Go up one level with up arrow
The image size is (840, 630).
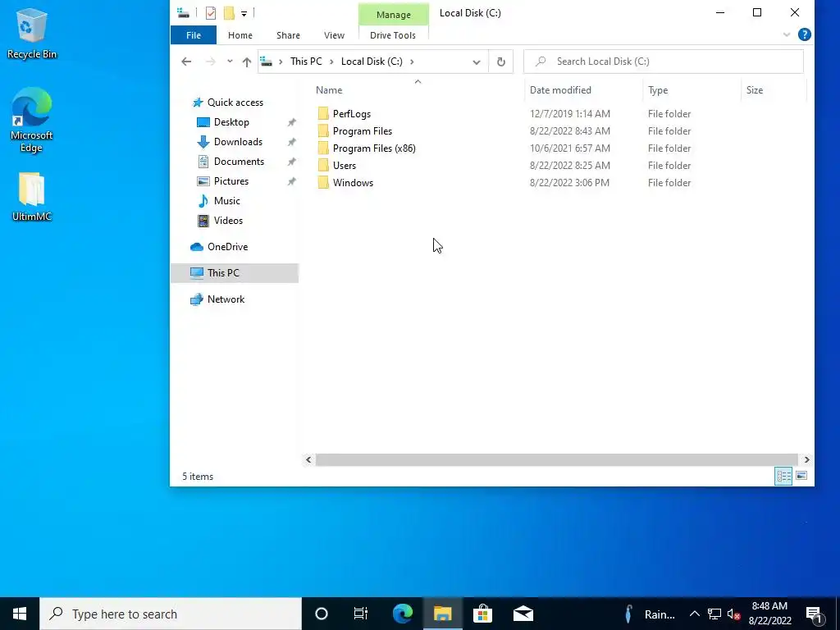coord(246,62)
